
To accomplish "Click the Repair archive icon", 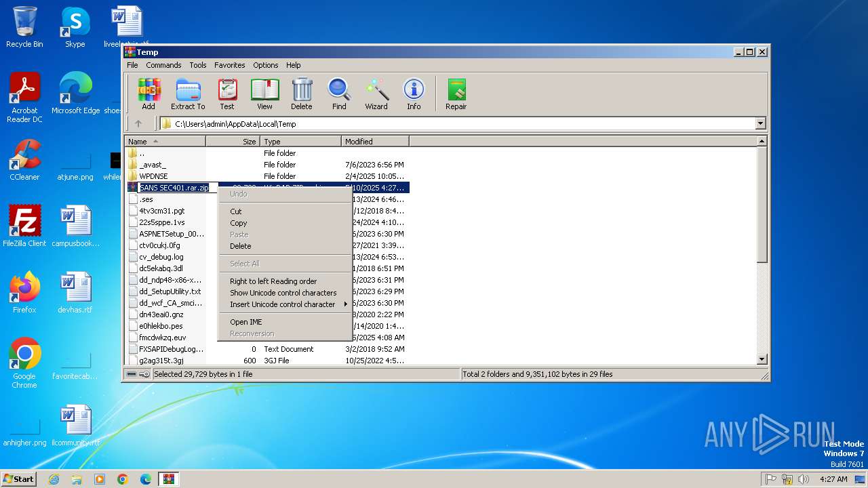I will pyautogui.click(x=456, y=94).
